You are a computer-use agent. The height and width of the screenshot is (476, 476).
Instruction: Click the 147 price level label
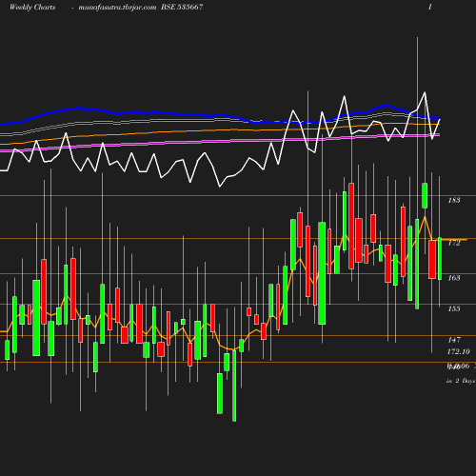pos(454,340)
